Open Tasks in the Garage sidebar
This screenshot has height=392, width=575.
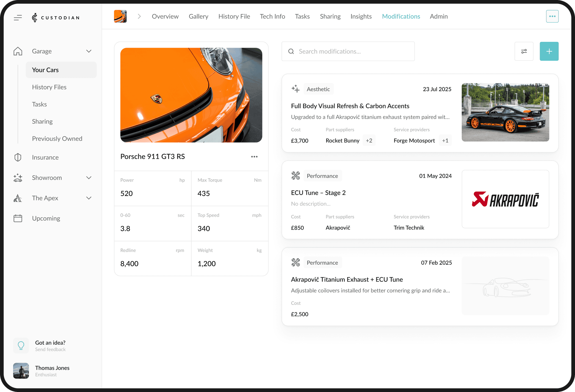coord(39,104)
